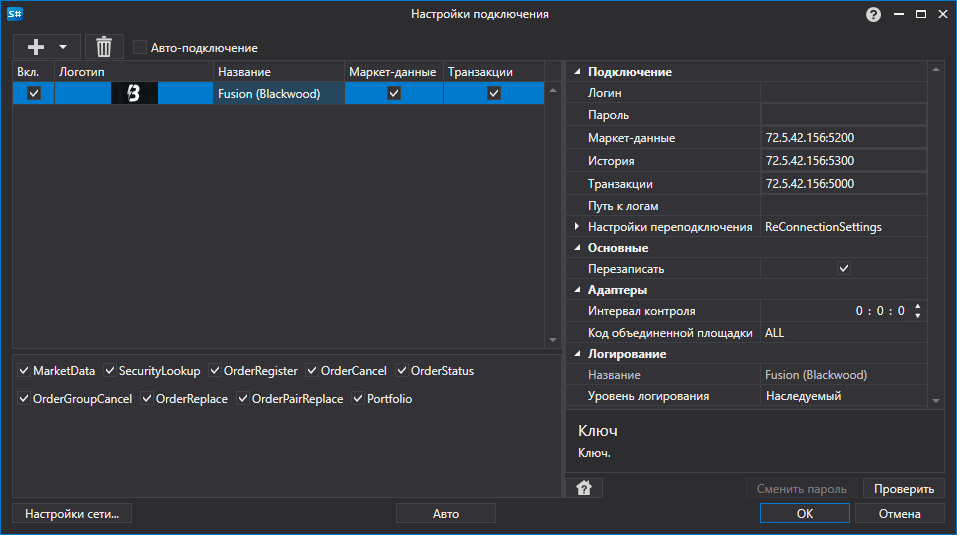The height and width of the screenshot is (535, 957).
Task: Collapse the Логирование section
Action: click(577, 354)
